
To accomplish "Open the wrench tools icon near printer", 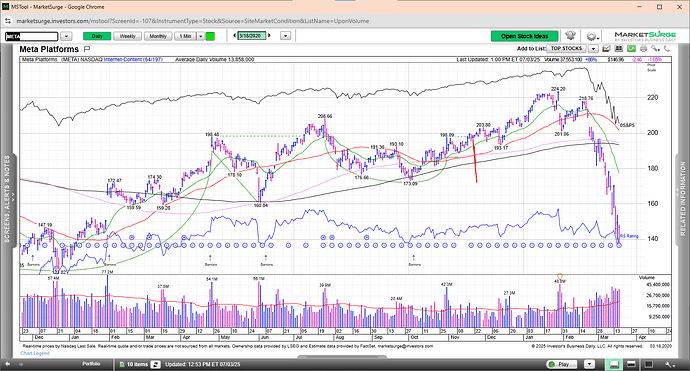I will 656,48.
